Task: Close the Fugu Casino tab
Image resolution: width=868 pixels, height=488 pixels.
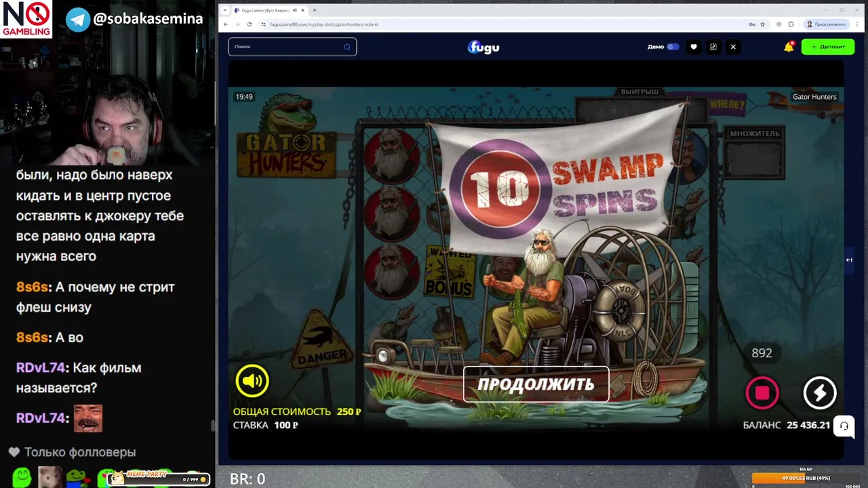Action: (303, 10)
